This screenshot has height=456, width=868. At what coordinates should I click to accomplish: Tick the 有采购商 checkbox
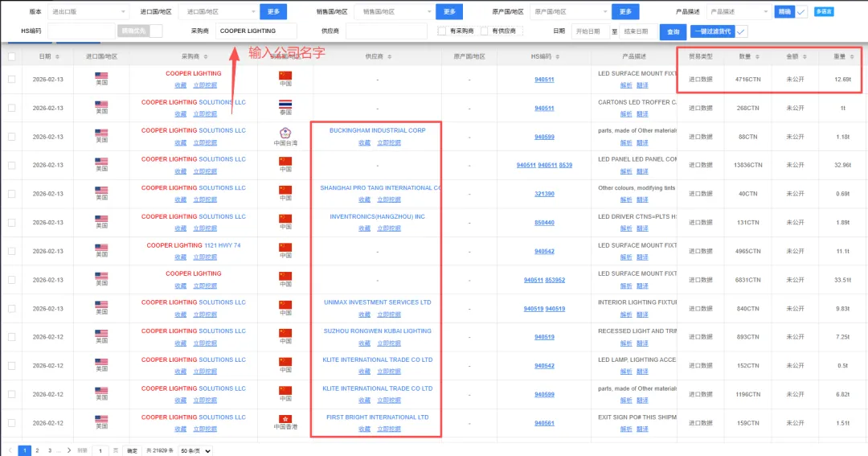pos(442,31)
